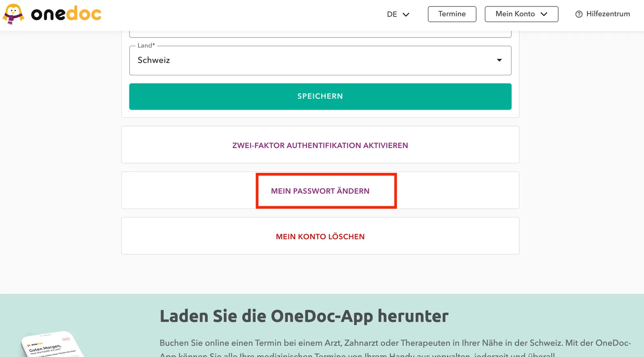This screenshot has width=644, height=357.
Task: Click the Land dropdown arrow
Action: click(499, 60)
